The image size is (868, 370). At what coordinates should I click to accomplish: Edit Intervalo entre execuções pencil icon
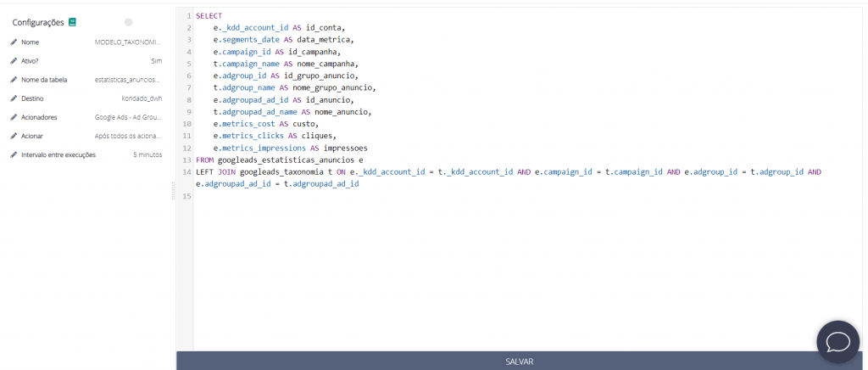point(14,155)
